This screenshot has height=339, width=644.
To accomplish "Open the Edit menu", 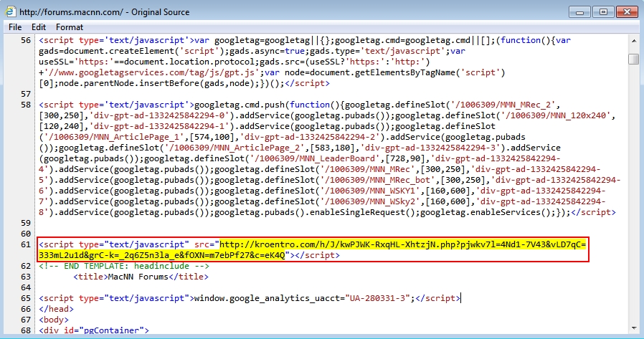I will (39, 27).
